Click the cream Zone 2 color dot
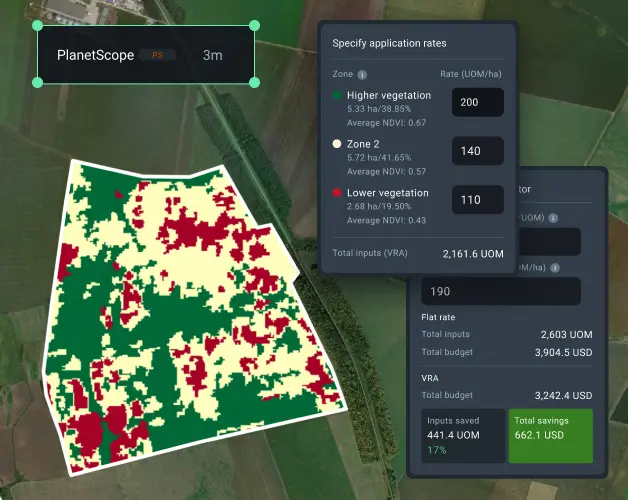The width and height of the screenshot is (628, 500). tap(337, 144)
